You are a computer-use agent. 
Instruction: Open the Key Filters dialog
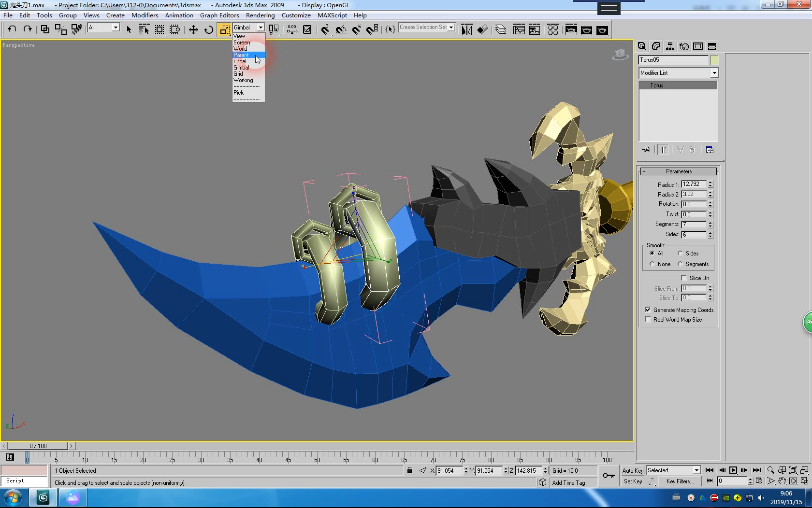[x=679, y=481]
